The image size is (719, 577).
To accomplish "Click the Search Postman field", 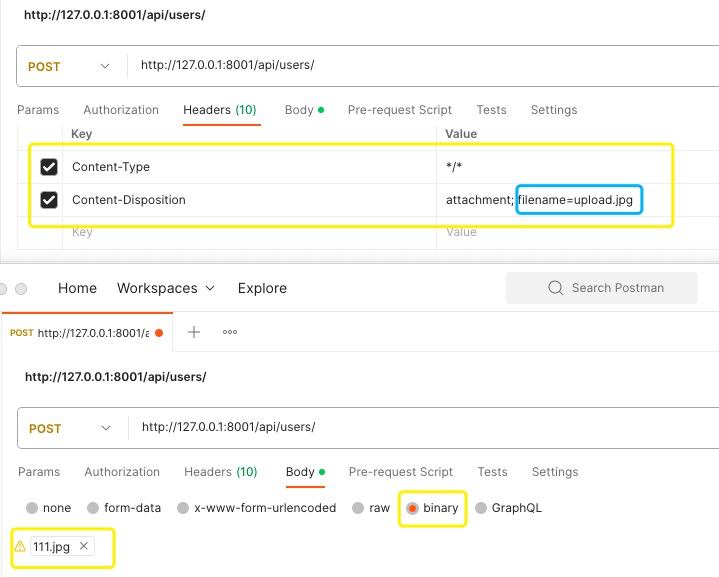I will (x=620, y=288).
